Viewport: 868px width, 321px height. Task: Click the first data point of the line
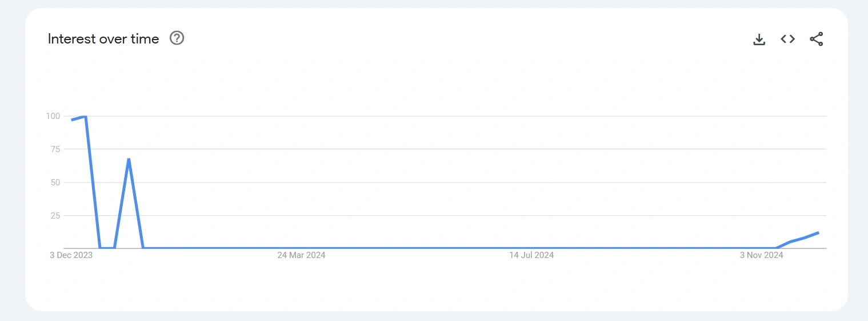pos(71,120)
